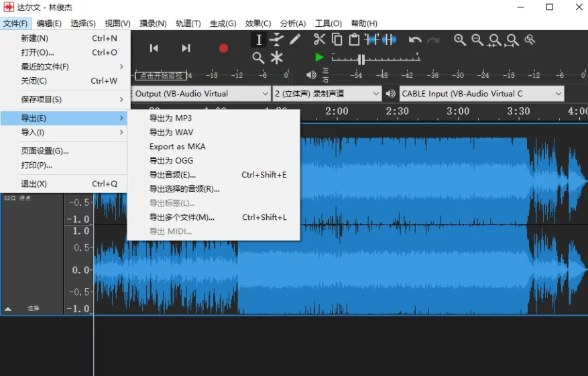Open the 效果(C) menu
This screenshot has height=376, width=588.
point(258,23)
